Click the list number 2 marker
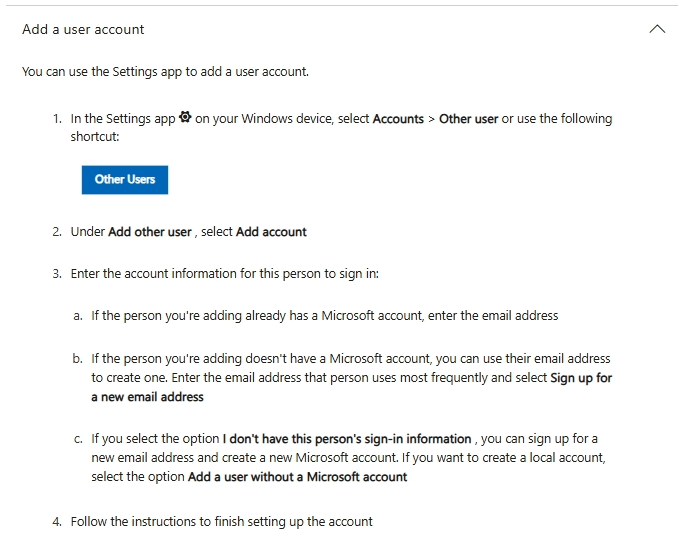This screenshot has height=551, width=678. click(x=57, y=232)
